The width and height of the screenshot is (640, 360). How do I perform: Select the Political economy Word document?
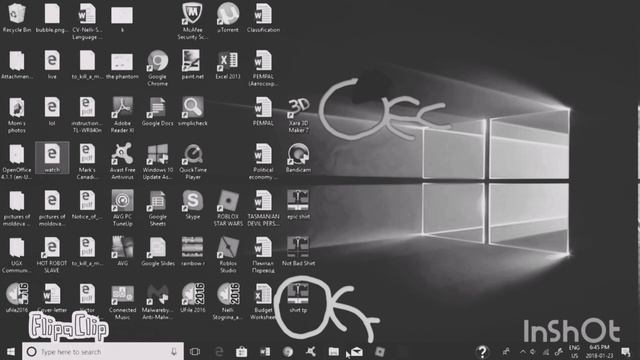tap(263, 162)
